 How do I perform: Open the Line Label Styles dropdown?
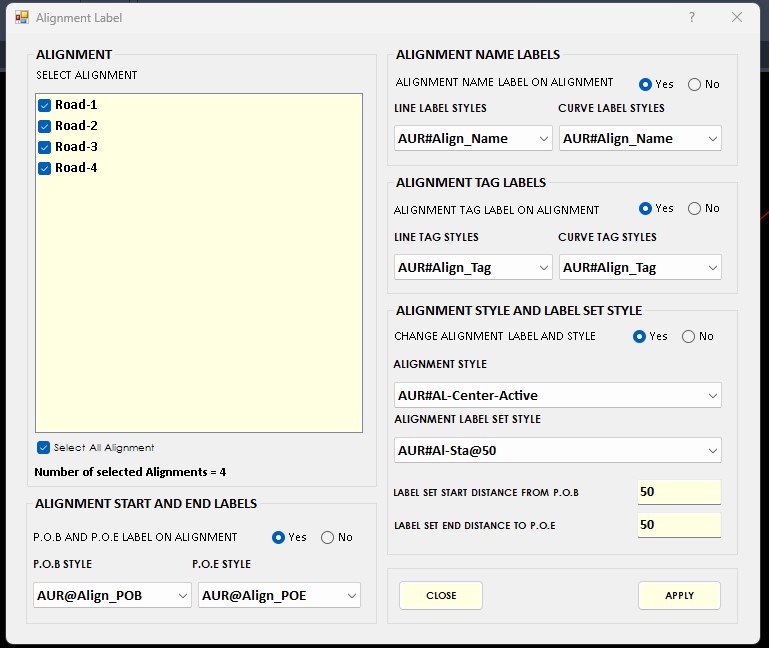point(473,139)
